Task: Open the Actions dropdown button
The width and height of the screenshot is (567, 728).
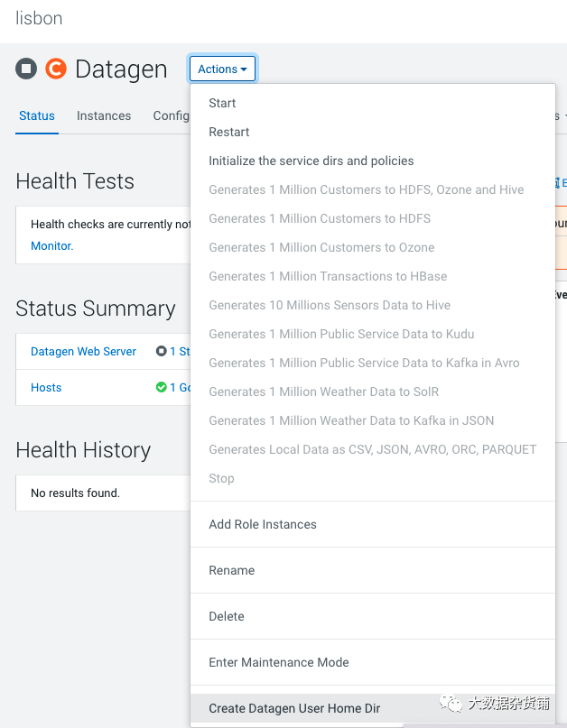Action: (222, 69)
